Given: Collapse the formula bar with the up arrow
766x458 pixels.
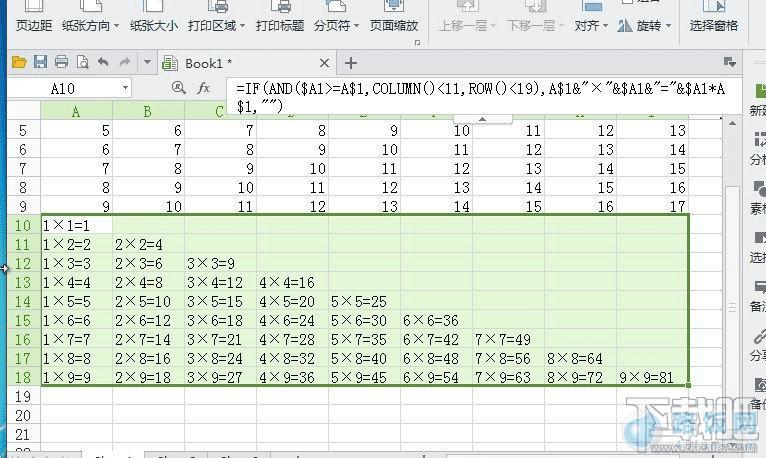Looking at the screenshot, I should click(482, 119).
